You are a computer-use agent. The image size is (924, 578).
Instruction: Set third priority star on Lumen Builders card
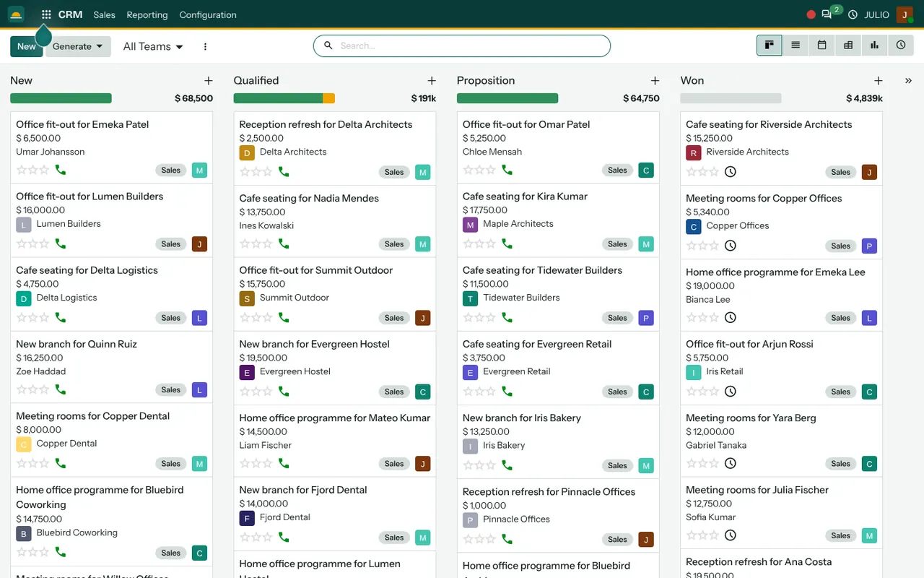pos(44,243)
